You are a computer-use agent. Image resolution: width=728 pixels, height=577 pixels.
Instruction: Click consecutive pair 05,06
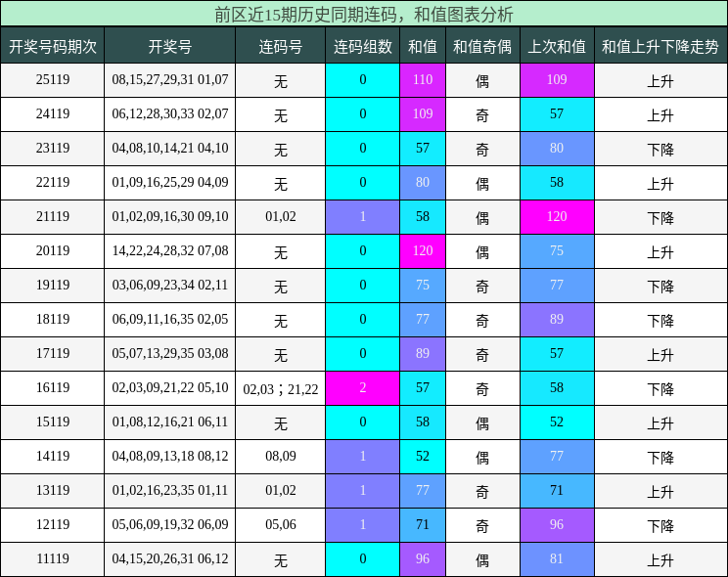coord(281,524)
